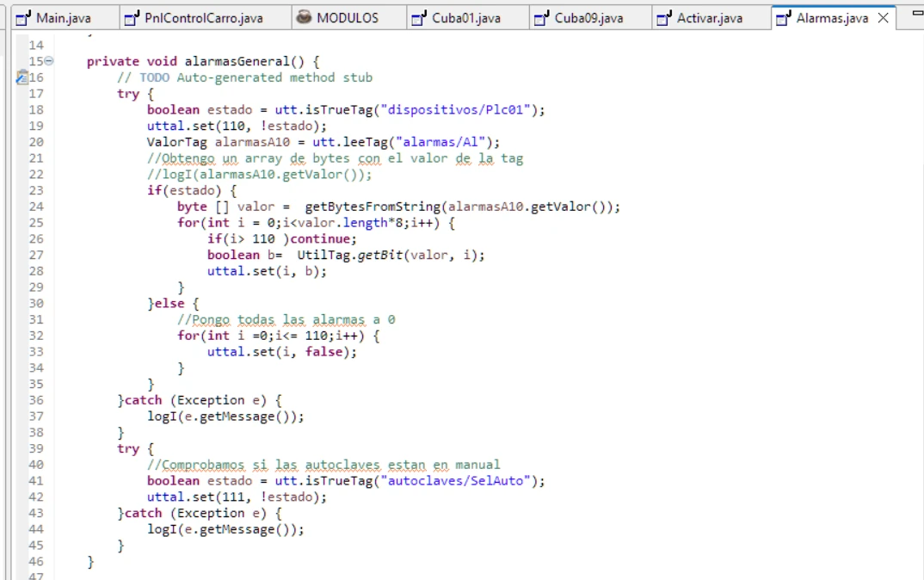The image size is (924, 580).
Task: Select the Alarmas.java tab label
Action: (831, 18)
